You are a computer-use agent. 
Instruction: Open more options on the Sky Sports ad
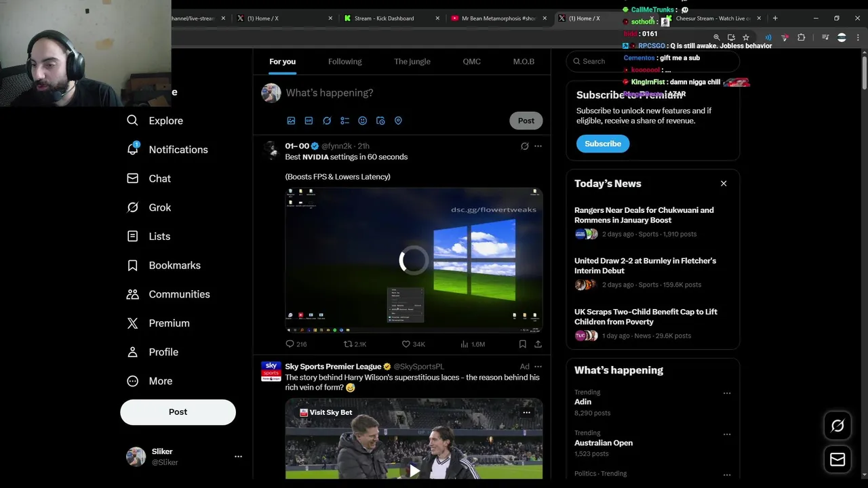pos(538,367)
